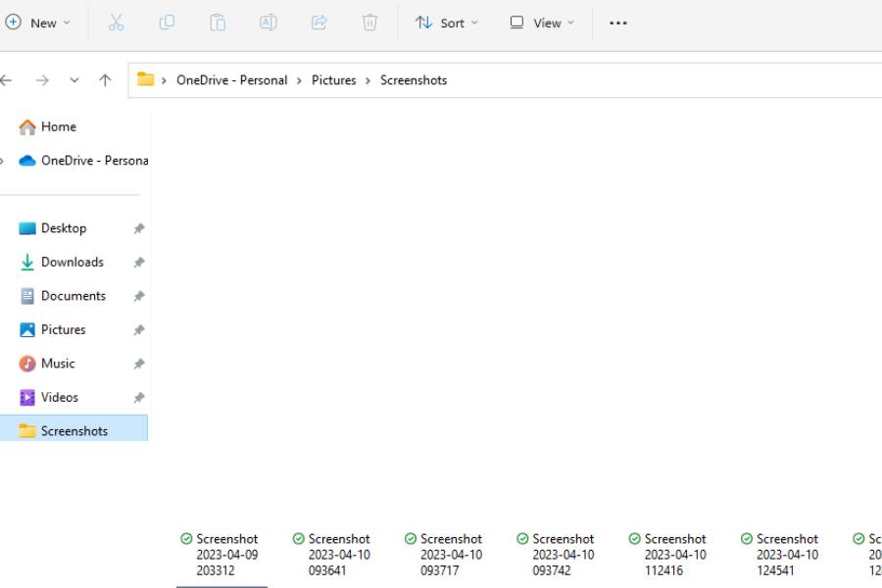This screenshot has height=588, width=882.
Task: Click the pin icon beside Music
Action: [x=139, y=364]
